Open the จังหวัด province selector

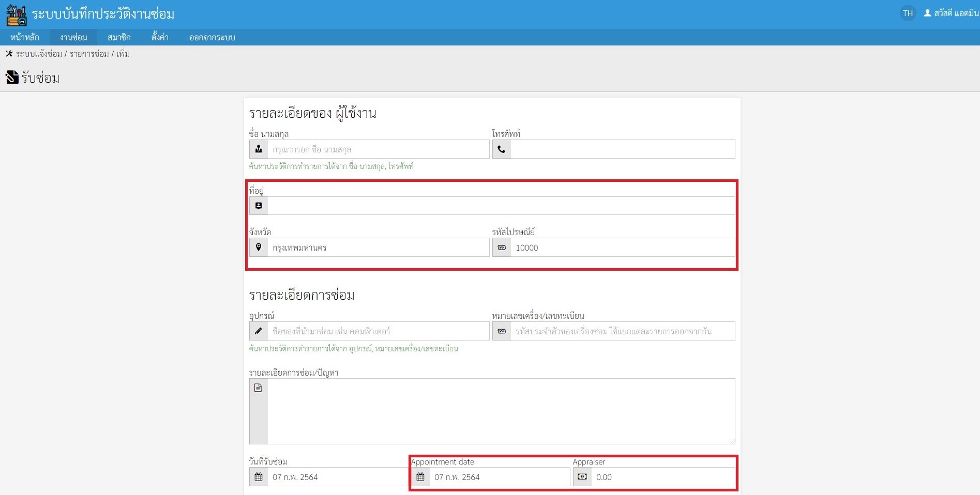(378, 247)
